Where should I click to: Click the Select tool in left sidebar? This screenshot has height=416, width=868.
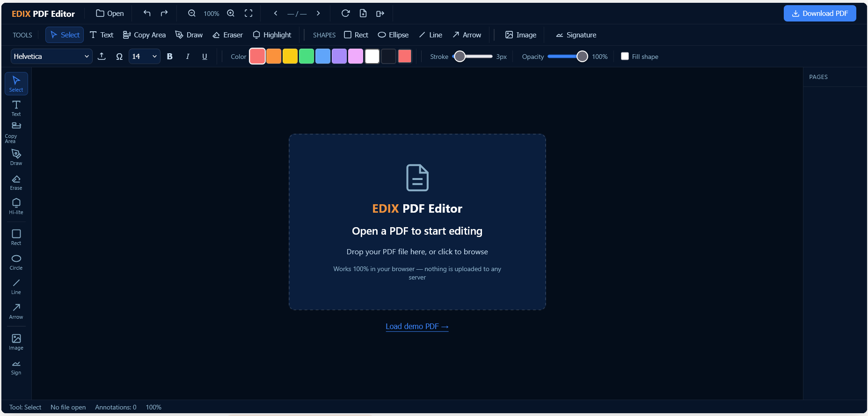(16, 84)
